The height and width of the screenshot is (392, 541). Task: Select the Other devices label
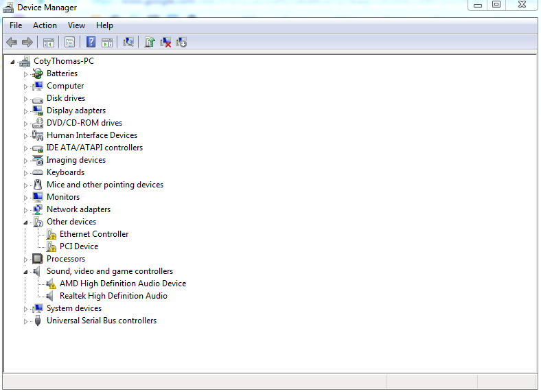pyautogui.click(x=71, y=222)
